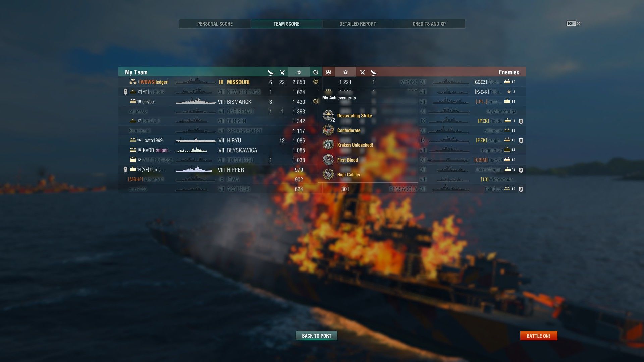
Task: Open the Credits and XP tab
Action: 429,24
